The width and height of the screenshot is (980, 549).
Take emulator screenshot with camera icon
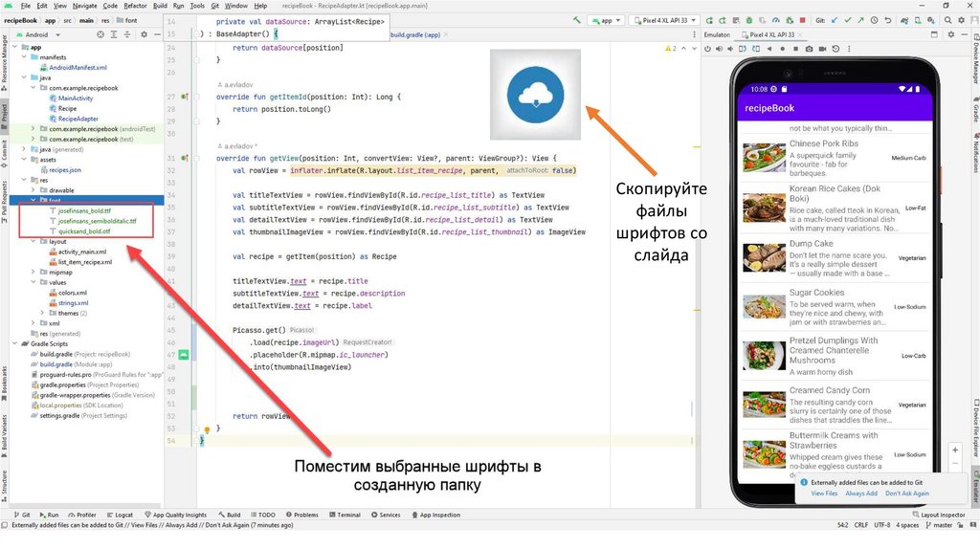pos(809,49)
